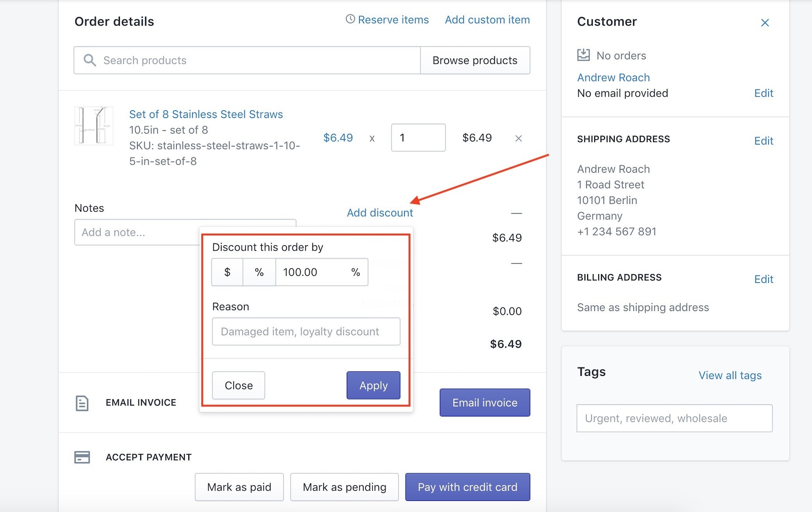Remove the Stainless Steel Straws line item
Viewport: 812px width, 512px height.
click(x=518, y=138)
